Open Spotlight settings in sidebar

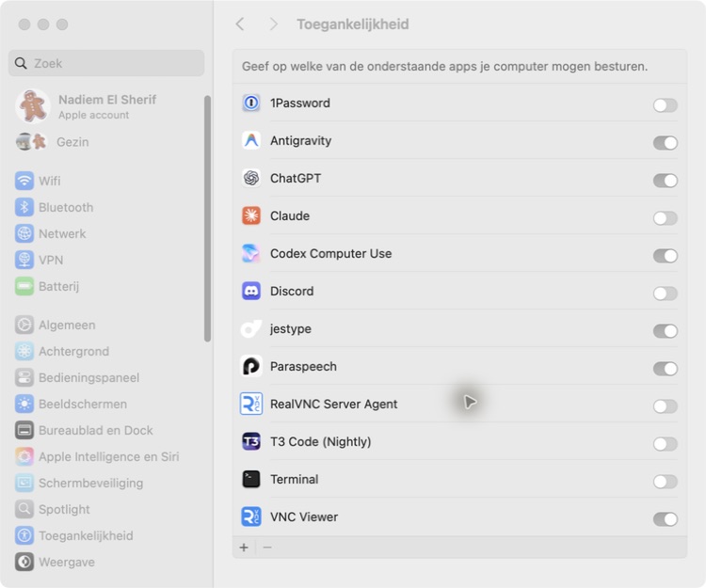coord(106,509)
